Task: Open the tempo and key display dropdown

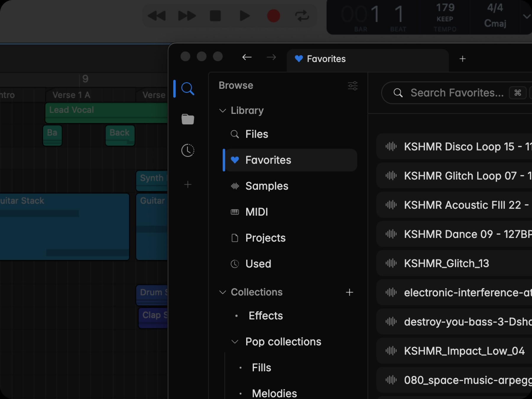Action: point(526,17)
